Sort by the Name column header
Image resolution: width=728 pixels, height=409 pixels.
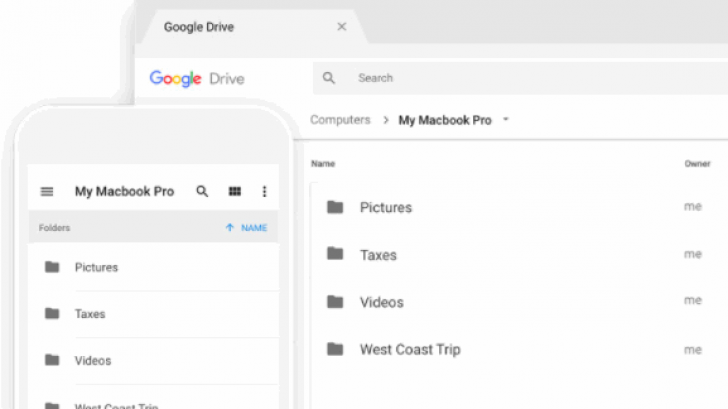pos(323,163)
